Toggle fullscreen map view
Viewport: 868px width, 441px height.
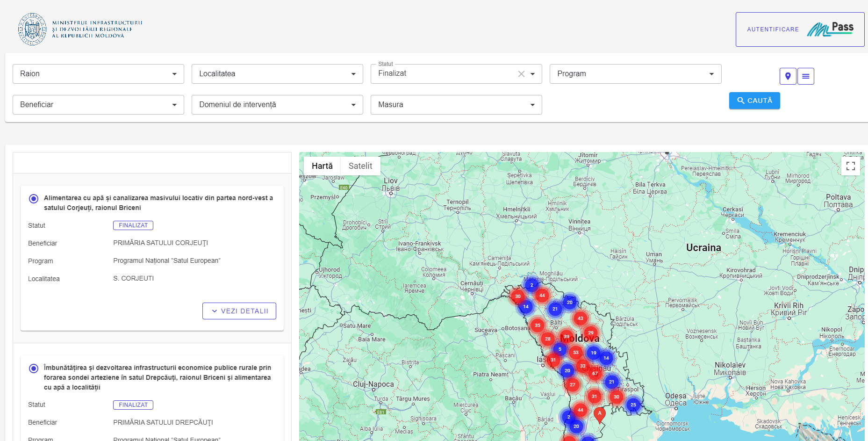[850, 166]
